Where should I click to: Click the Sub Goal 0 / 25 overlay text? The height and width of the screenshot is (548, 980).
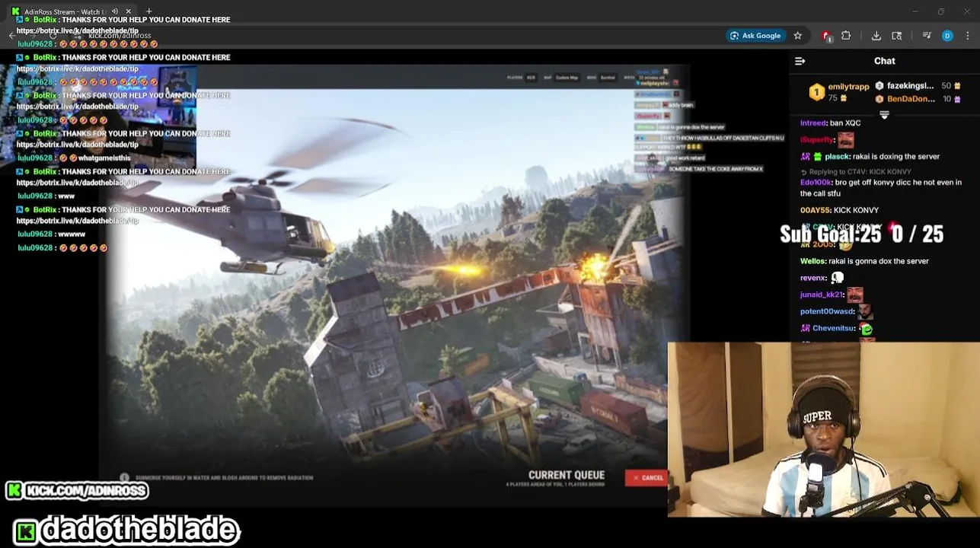(861, 234)
